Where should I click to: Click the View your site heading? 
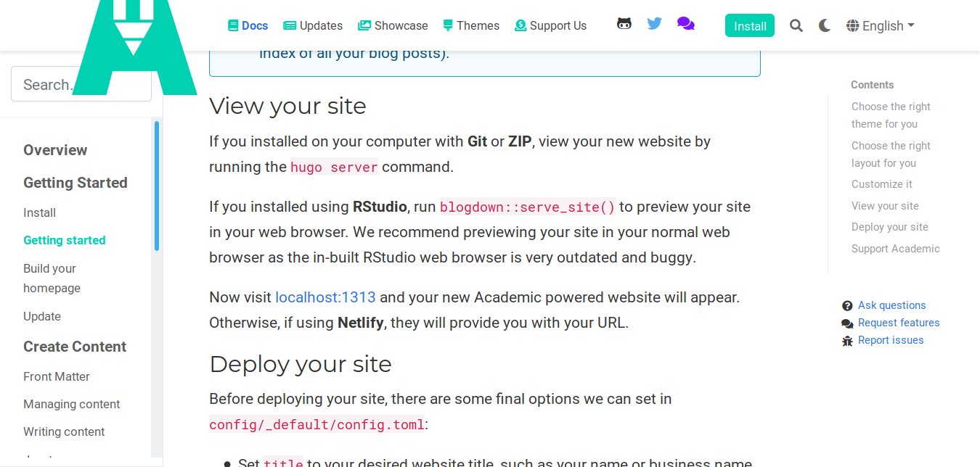pos(287,106)
